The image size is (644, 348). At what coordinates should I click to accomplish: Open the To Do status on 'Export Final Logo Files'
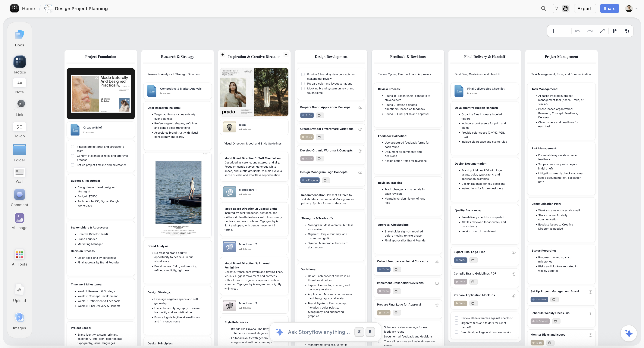[460, 260]
